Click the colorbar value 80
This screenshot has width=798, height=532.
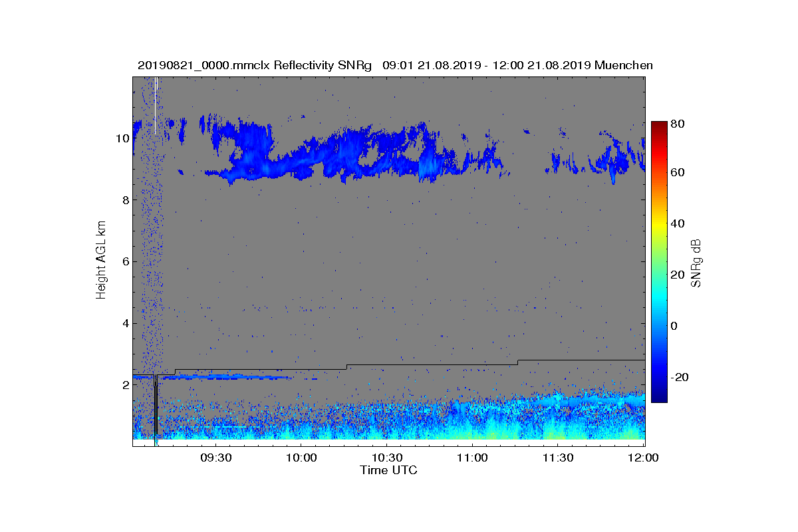pos(678,122)
